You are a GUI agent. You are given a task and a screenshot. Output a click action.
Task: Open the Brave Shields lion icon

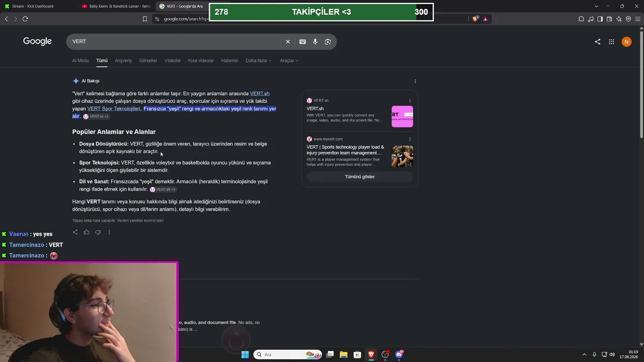(x=475, y=19)
